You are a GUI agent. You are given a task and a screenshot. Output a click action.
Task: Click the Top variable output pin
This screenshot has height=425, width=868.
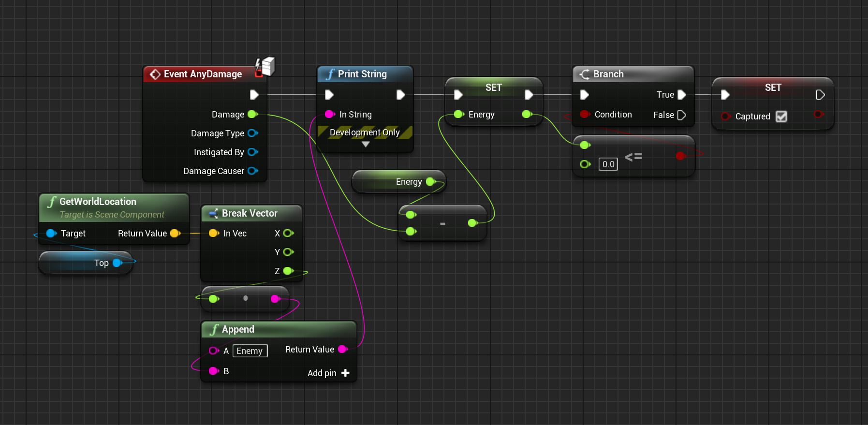[118, 263]
